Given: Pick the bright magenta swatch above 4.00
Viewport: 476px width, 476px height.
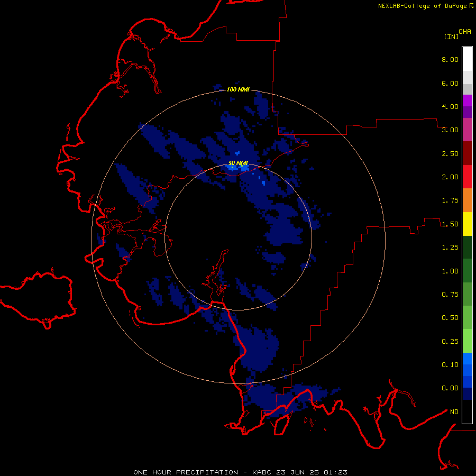Looking at the screenshot, I should tap(467, 100).
